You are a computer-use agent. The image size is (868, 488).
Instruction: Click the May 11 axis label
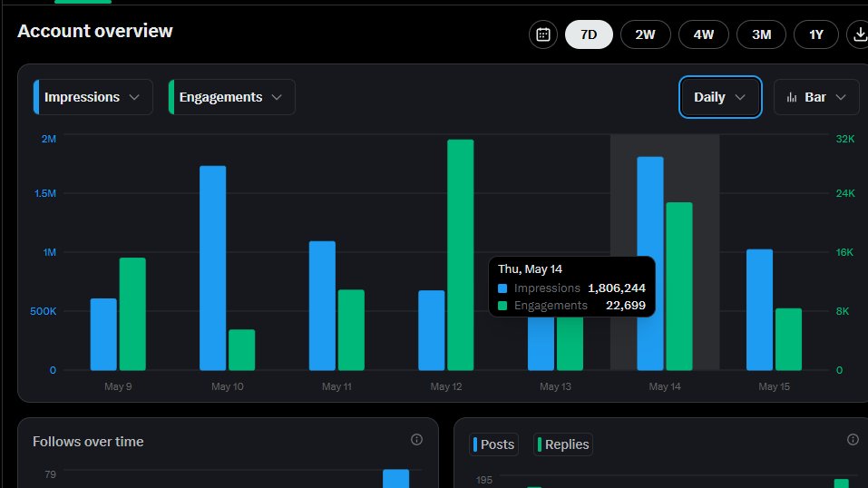[x=336, y=386]
